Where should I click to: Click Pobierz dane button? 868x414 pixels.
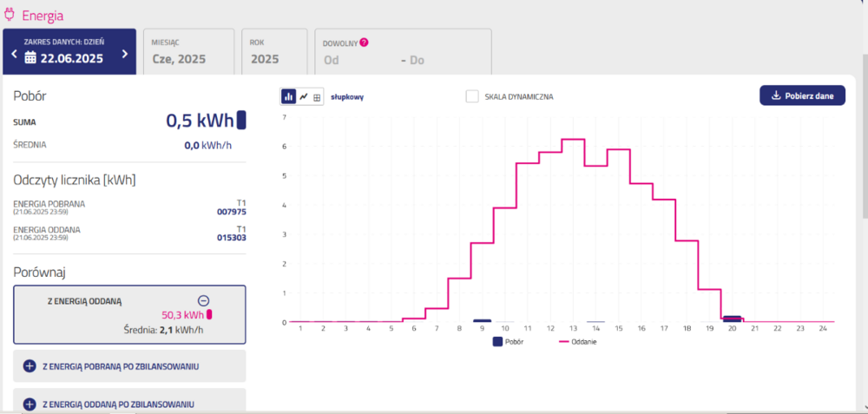pos(802,95)
